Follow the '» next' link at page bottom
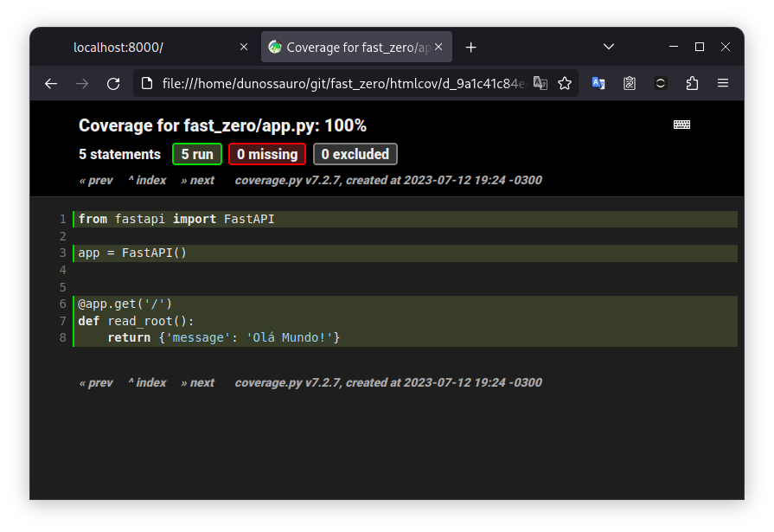 tap(198, 382)
